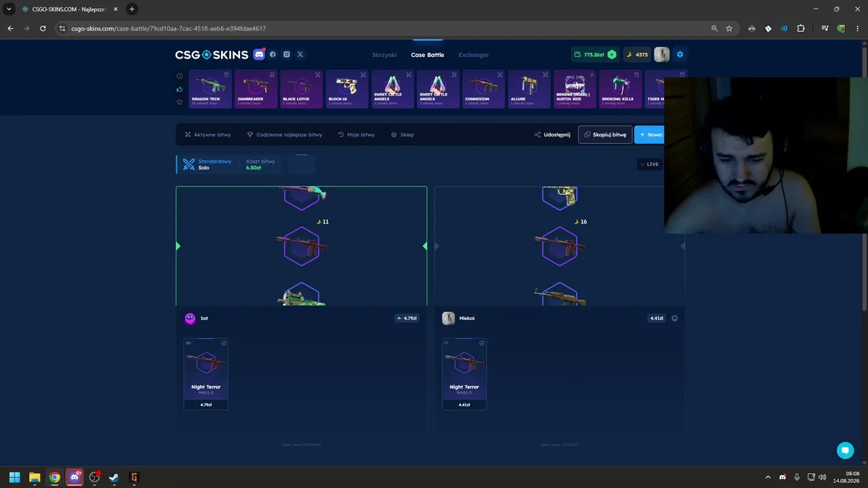Open Chrome's zoom magnifier icon in the address bar
The image size is (868, 488).
[x=714, y=28]
